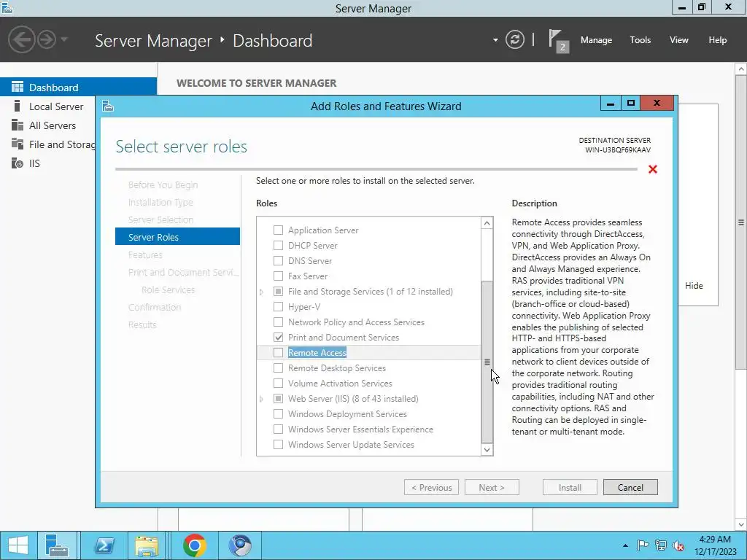The width and height of the screenshot is (747, 560).
Task: Toggle the File and Storage Services checkbox
Action: pyautogui.click(x=278, y=291)
